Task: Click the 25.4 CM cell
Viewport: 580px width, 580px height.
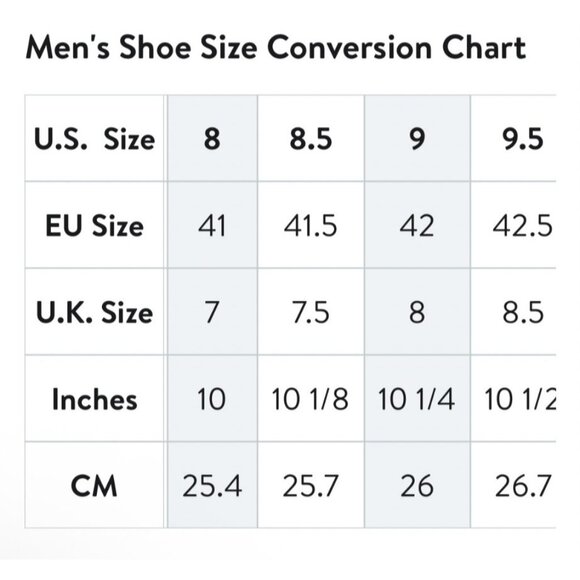Action: tap(212, 485)
